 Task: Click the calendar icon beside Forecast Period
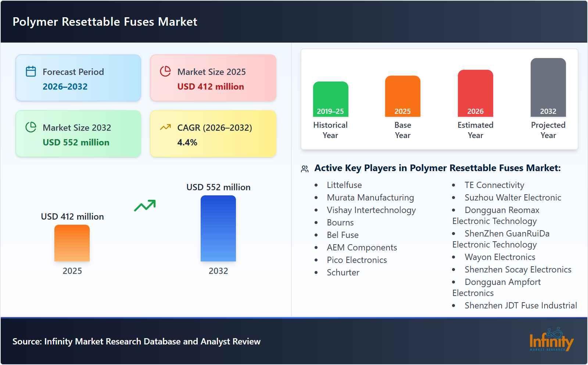click(x=31, y=71)
